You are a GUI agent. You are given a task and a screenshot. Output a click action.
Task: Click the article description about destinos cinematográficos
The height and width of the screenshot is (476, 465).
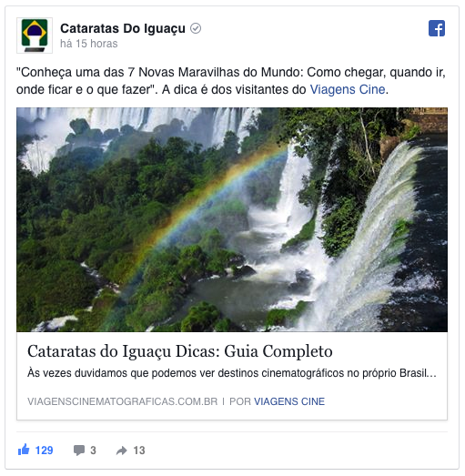[232, 373]
